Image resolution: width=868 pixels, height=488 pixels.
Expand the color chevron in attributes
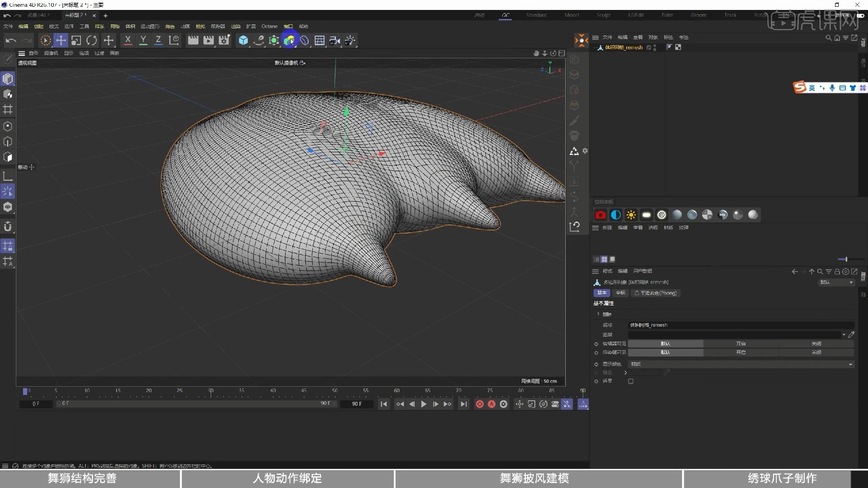[x=626, y=373]
